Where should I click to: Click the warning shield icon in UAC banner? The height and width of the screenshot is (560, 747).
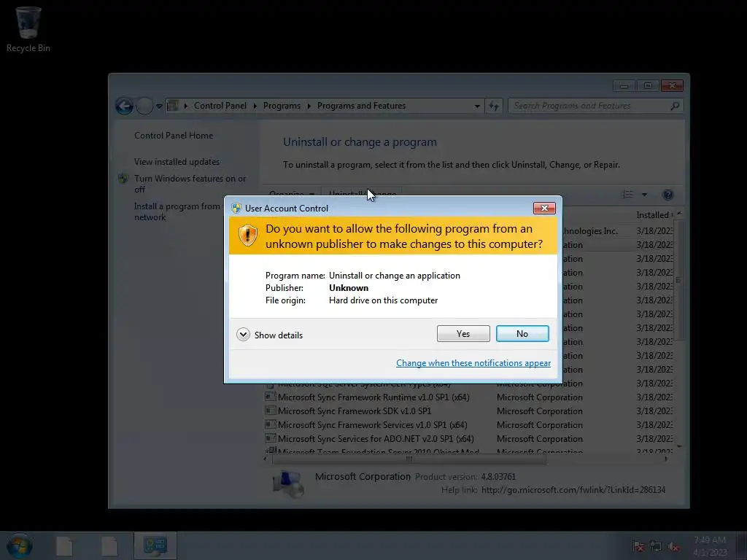(248, 236)
